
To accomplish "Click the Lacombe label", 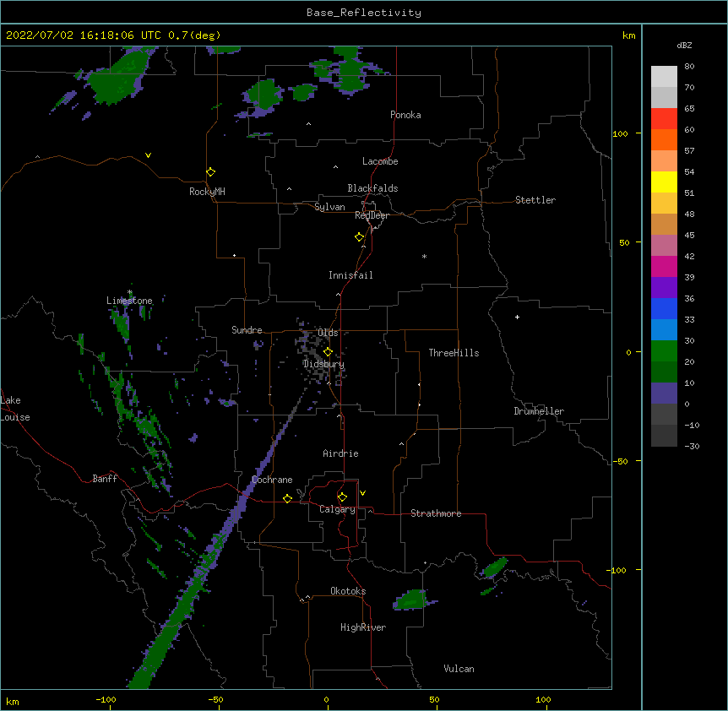I will [x=380, y=161].
